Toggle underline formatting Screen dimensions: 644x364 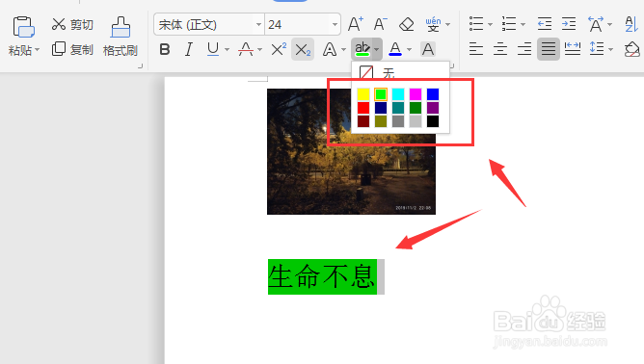point(213,50)
